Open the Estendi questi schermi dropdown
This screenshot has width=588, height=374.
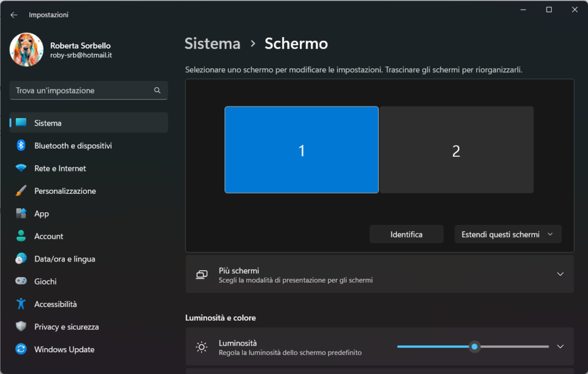tap(508, 234)
